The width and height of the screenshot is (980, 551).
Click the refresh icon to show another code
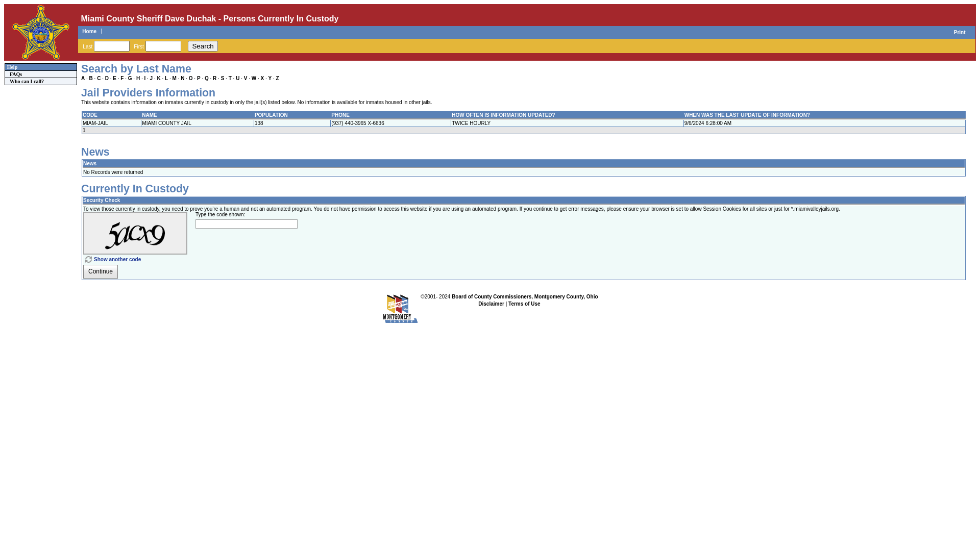tap(88, 259)
